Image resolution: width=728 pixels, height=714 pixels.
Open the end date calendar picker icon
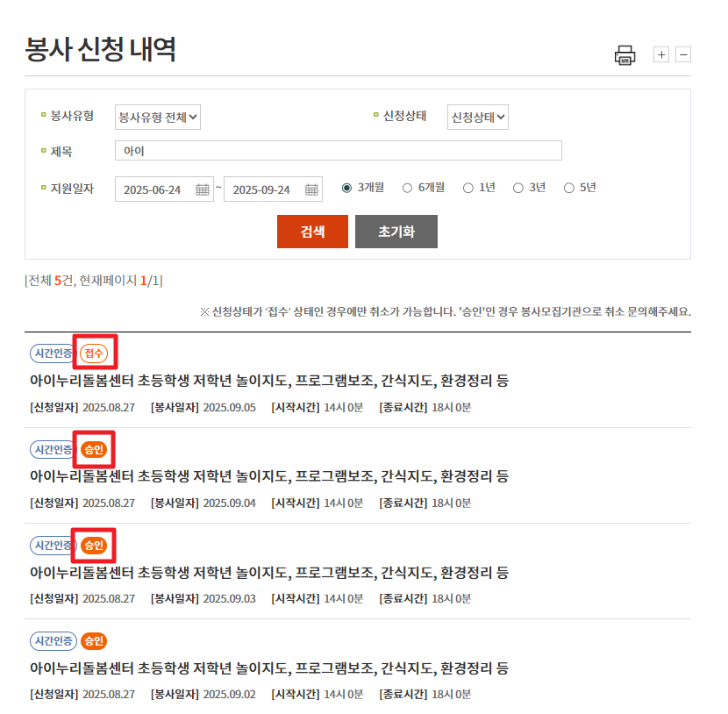click(x=311, y=189)
